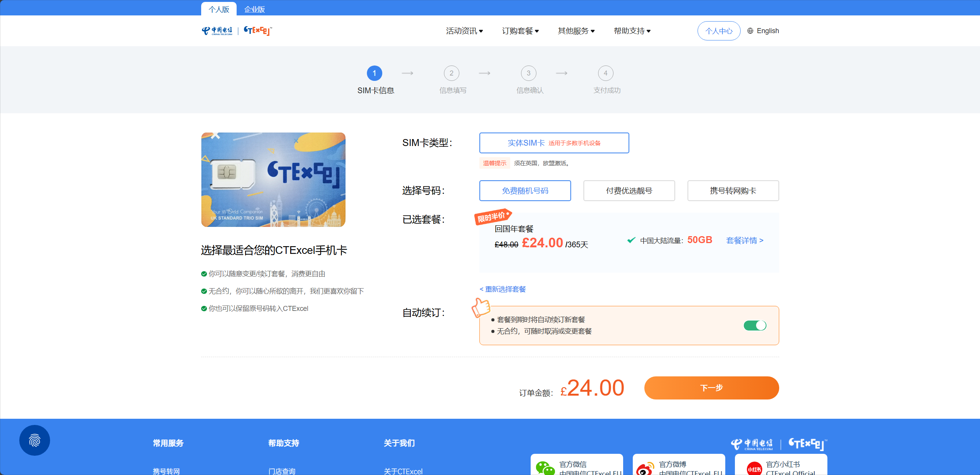
Task: Click the WeChat official account icon
Action: coord(545,468)
